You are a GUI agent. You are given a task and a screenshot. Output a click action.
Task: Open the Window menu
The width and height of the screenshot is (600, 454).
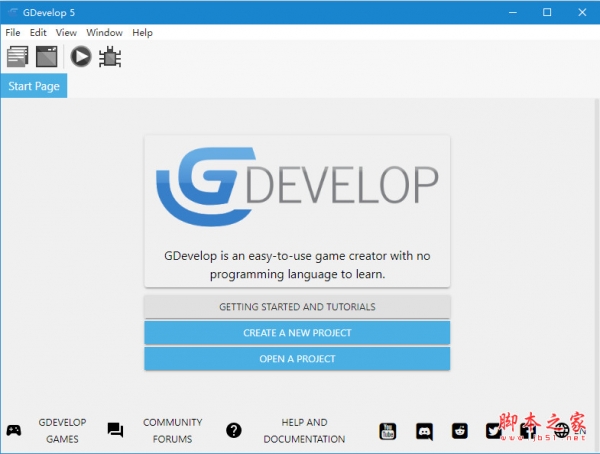pos(104,33)
